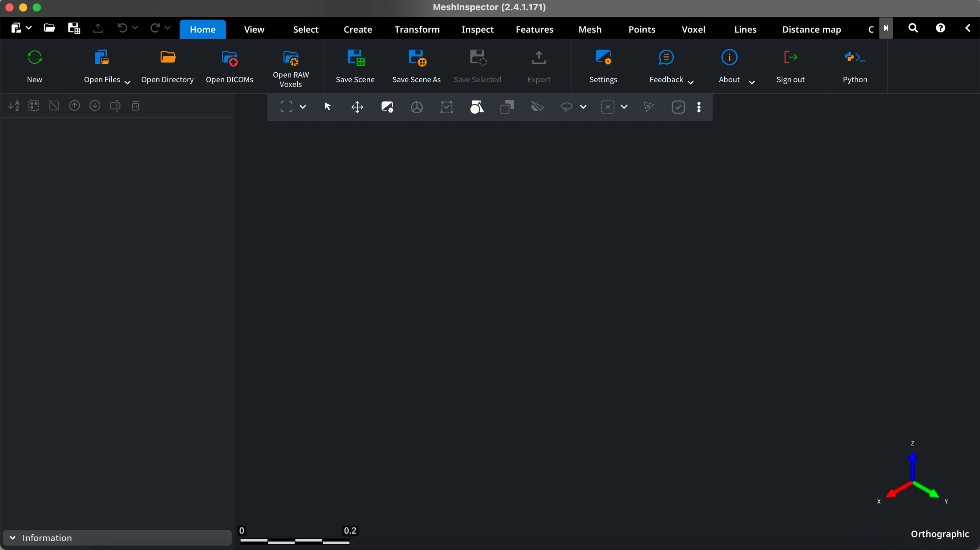This screenshot has height=550, width=980.
Task: Toggle the rounded checkmark toolbar button
Action: (x=678, y=107)
